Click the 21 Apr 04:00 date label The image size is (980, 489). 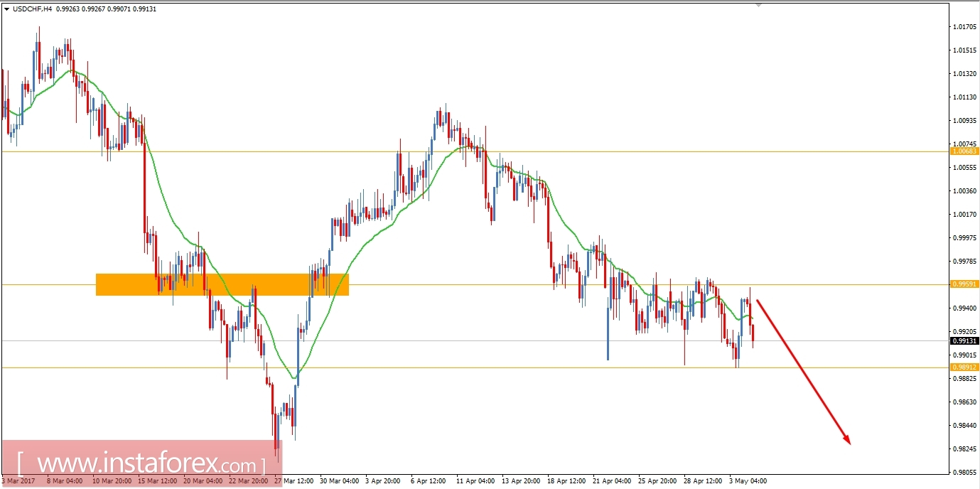613,481
